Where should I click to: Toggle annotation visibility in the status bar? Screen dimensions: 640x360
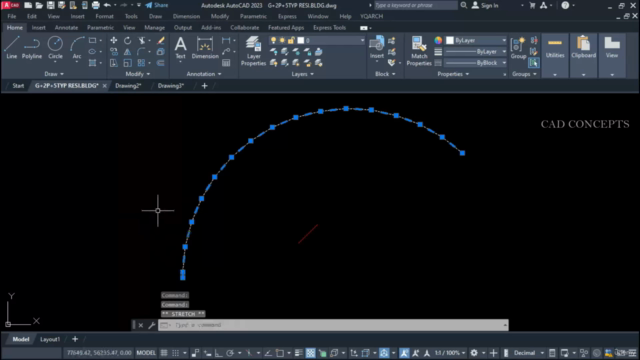click(404, 353)
